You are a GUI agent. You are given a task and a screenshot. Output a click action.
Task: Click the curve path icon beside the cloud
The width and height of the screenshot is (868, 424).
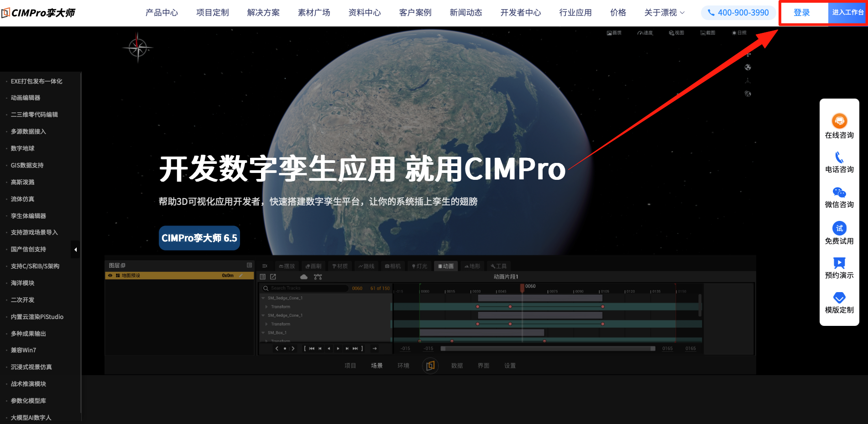pyautogui.click(x=318, y=277)
